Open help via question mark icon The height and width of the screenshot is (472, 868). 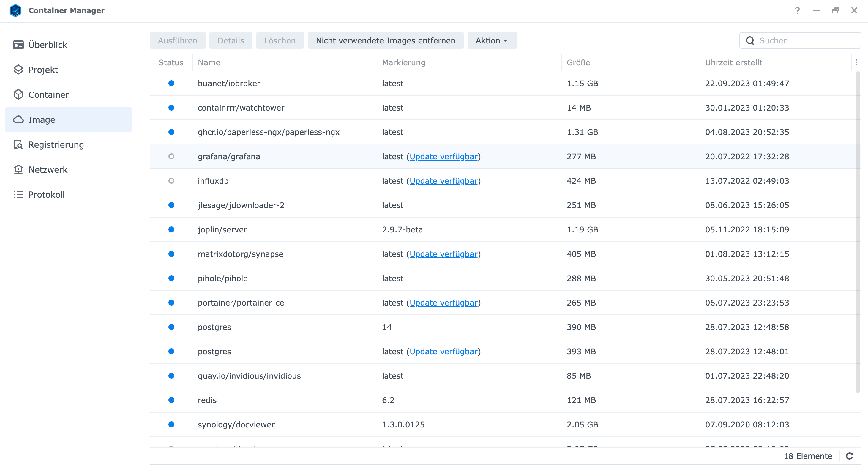coord(797,10)
